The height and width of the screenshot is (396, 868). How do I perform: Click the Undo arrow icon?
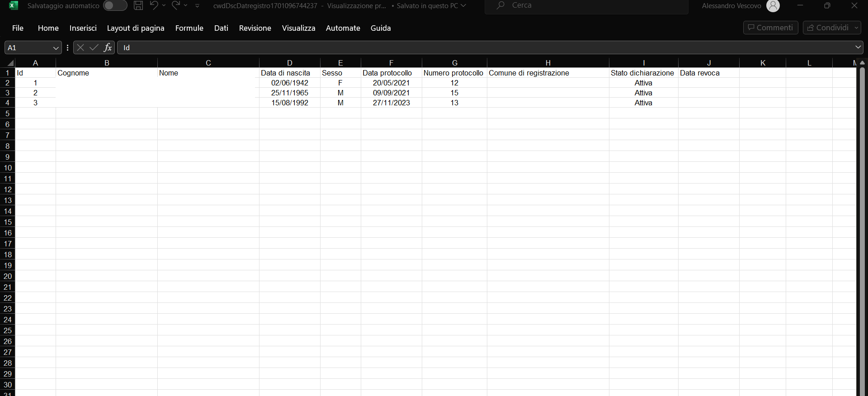pos(154,5)
